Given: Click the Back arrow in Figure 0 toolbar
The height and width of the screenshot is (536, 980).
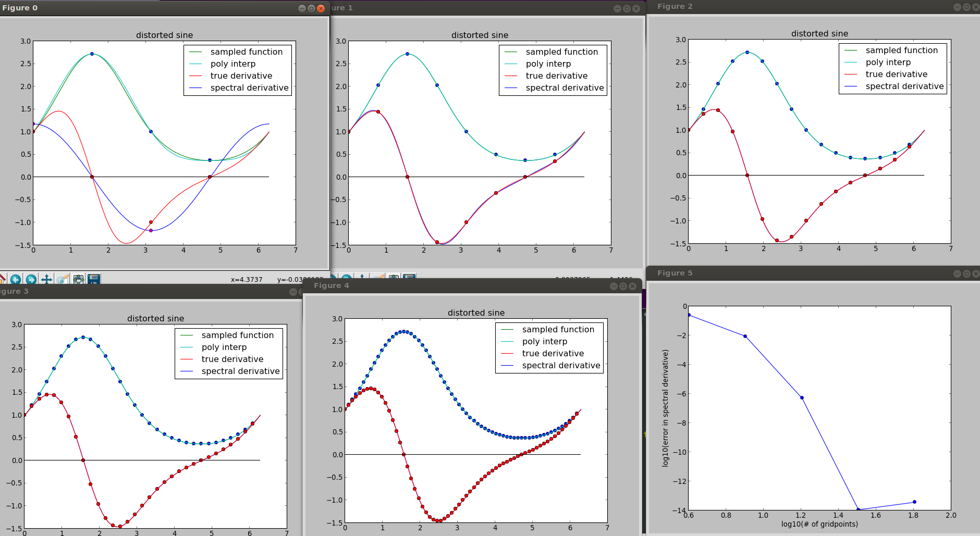Looking at the screenshot, I should pos(16,279).
